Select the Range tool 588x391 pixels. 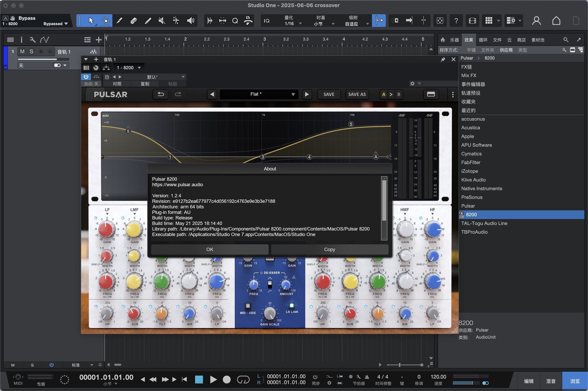(x=105, y=20)
